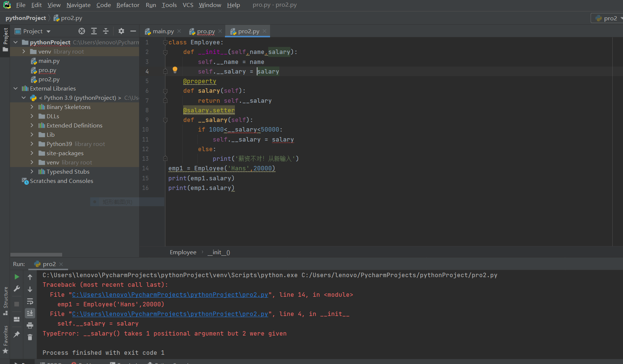Image resolution: width=623 pixels, height=364 pixels.
Task: Select main.py in project tree
Action: (x=49, y=61)
